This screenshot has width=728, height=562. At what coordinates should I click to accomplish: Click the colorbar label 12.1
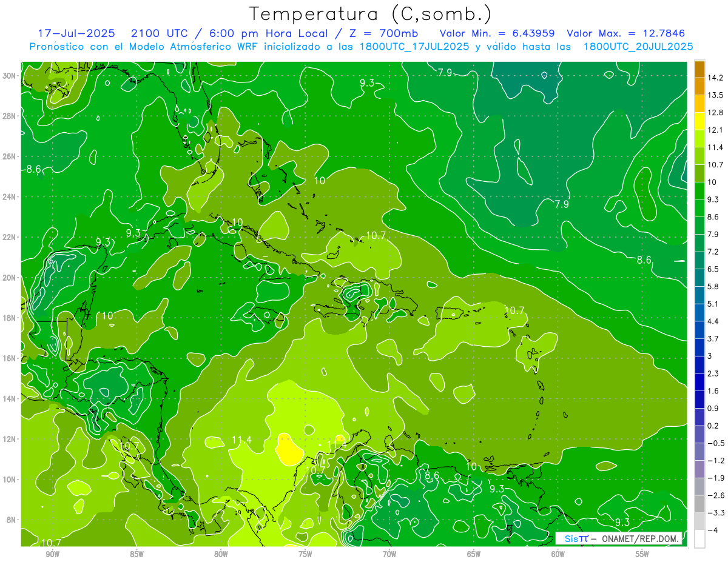coord(716,130)
